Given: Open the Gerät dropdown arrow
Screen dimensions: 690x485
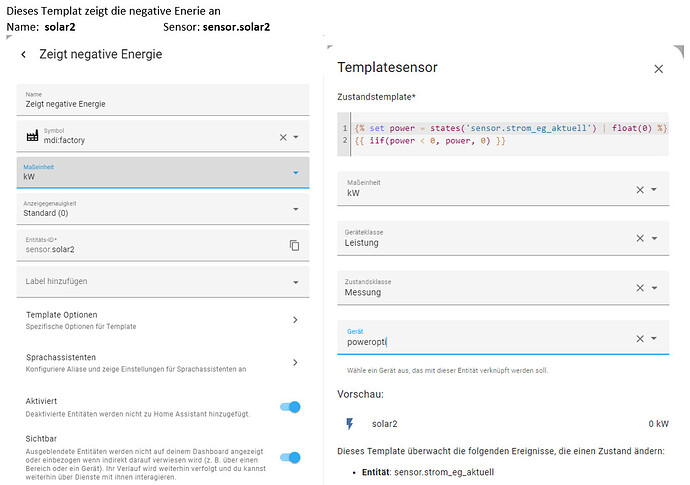Looking at the screenshot, I should click(x=654, y=338).
